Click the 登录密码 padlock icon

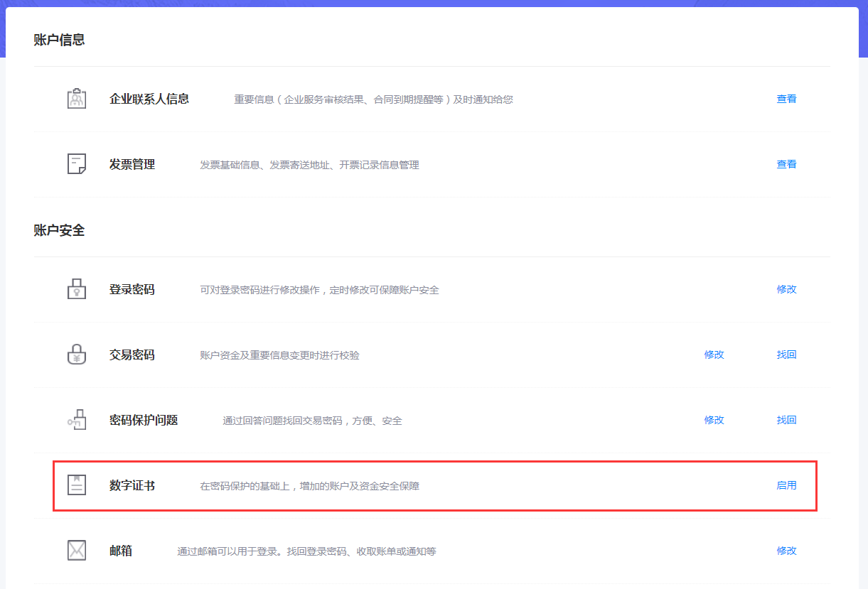77,289
